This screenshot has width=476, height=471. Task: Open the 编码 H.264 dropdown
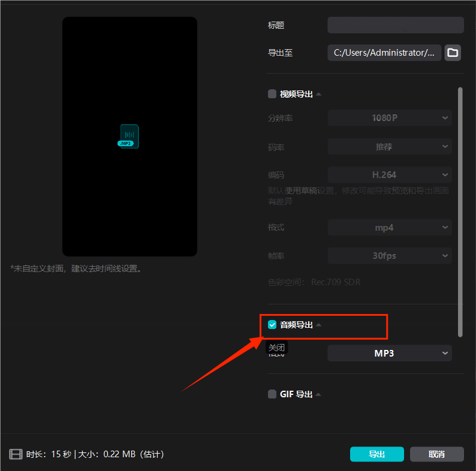click(389, 175)
